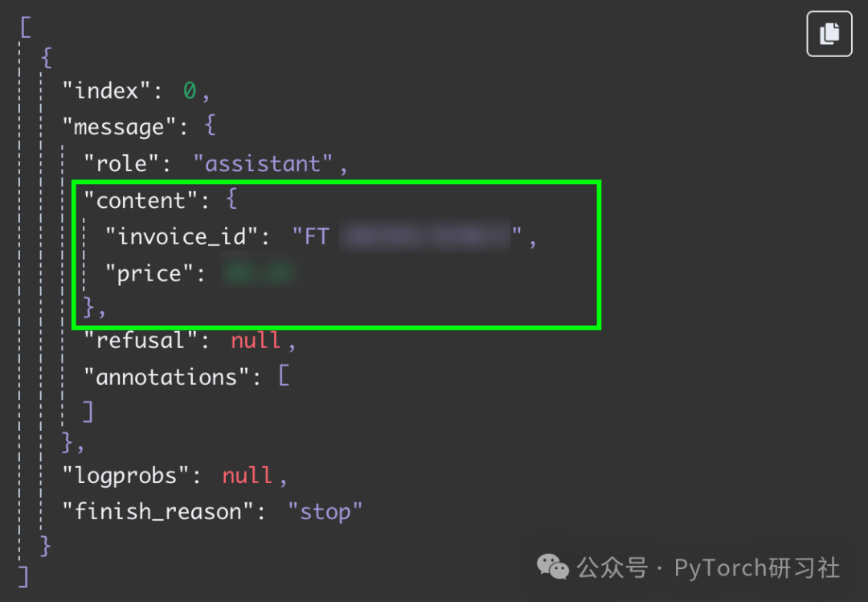Select the "price" key

pyautogui.click(x=149, y=273)
